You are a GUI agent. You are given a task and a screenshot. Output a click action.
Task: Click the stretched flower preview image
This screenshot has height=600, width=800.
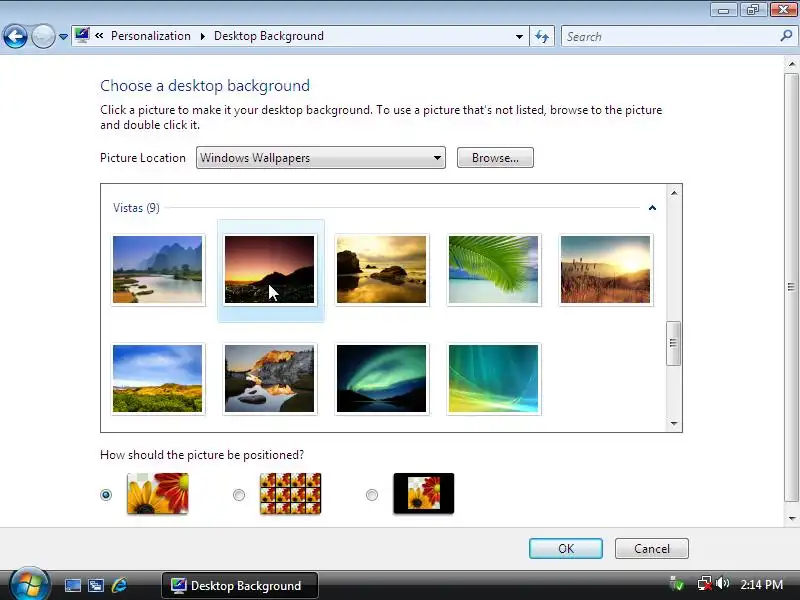point(158,493)
